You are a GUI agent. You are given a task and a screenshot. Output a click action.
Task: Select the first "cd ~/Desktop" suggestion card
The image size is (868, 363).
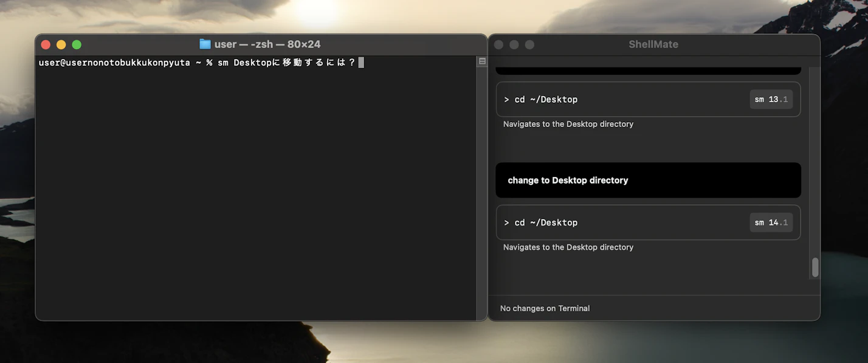648,99
